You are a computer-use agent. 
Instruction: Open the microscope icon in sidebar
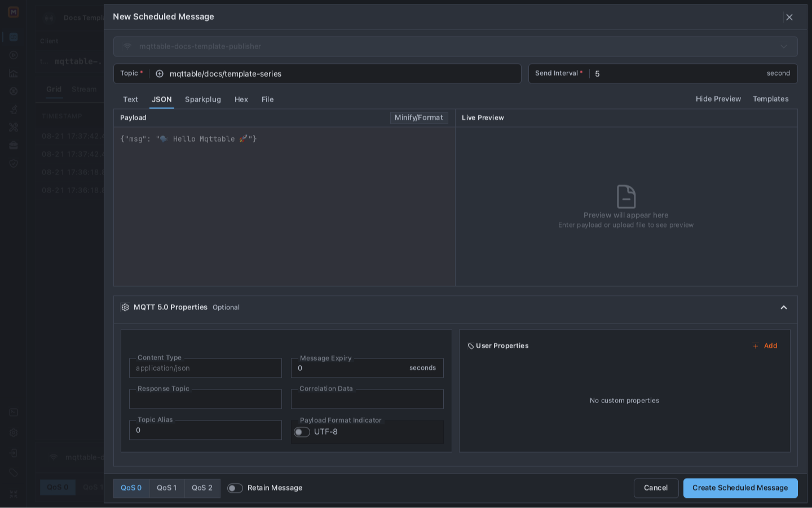(x=14, y=110)
